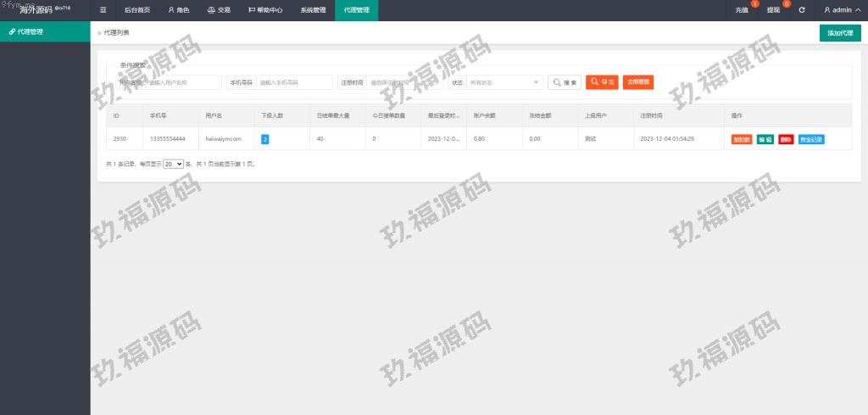Click 提现 notification badge item
The width and height of the screenshot is (868, 415).
click(x=774, y=10)
